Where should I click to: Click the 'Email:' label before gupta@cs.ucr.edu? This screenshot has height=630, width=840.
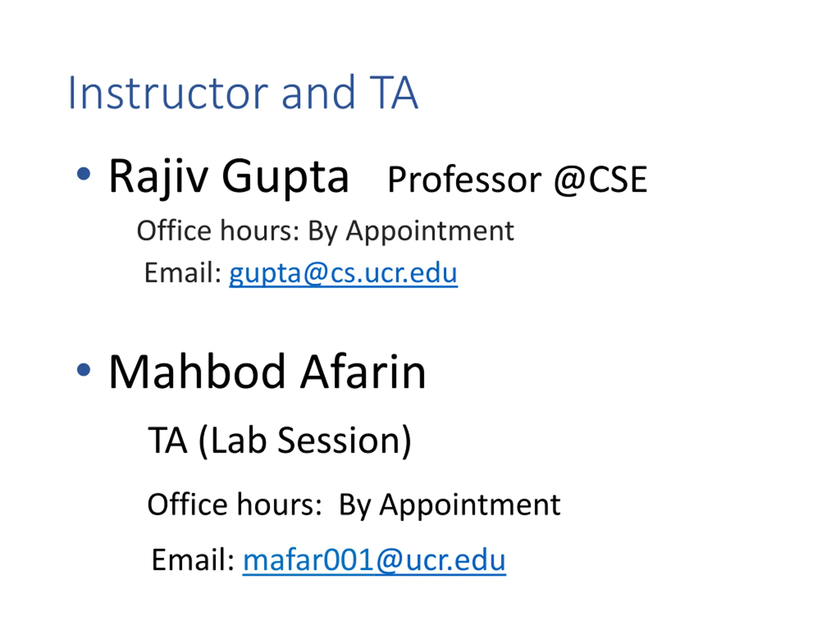click(x=183, y=273)
